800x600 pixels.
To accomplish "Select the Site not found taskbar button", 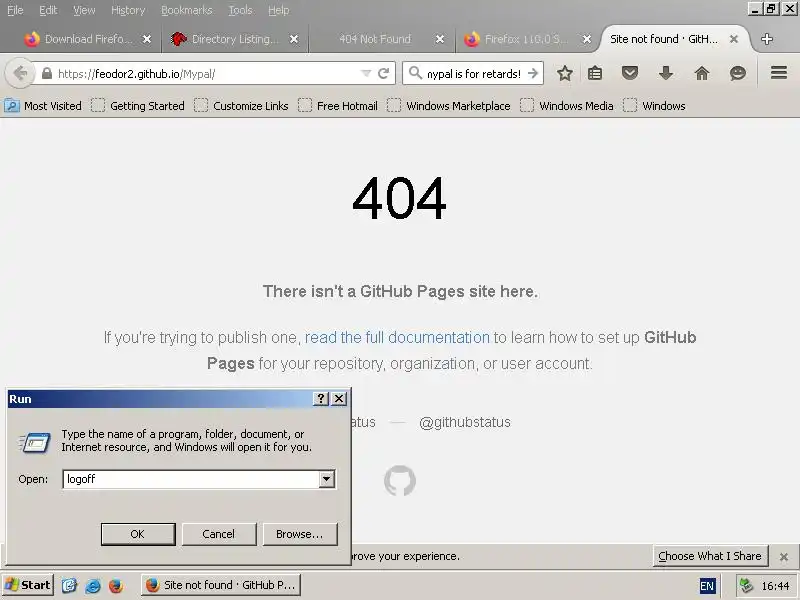I will coord(220,585).
